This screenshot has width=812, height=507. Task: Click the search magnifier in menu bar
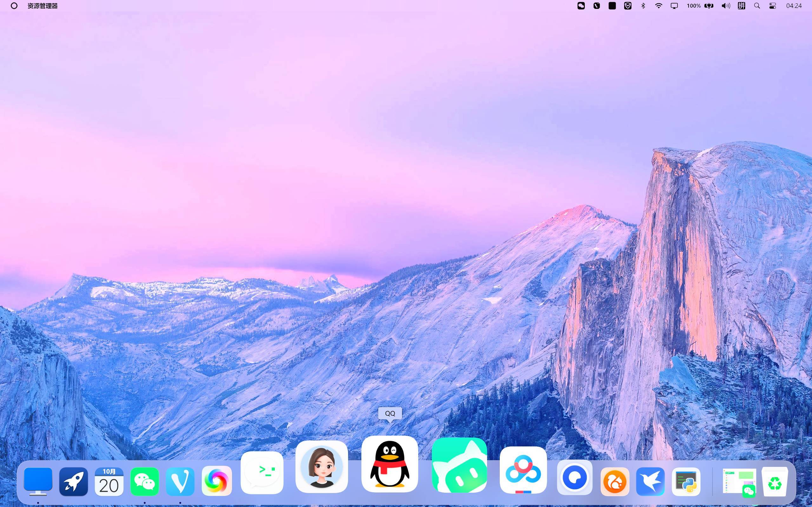757,6
